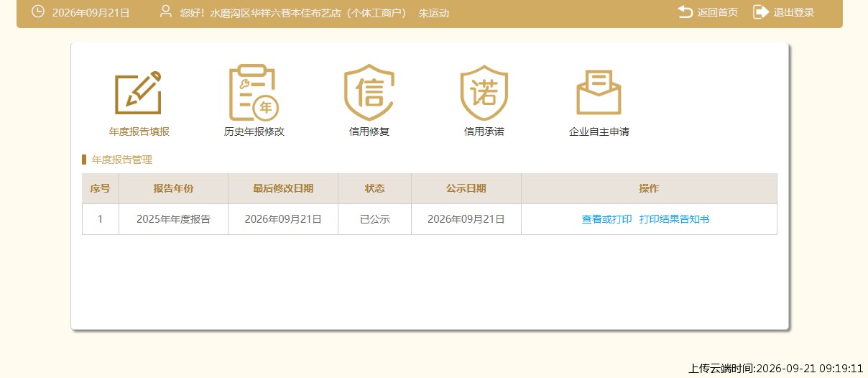Click the 退出登录 exit icon
The image size is (868, 378).
click(761, 11)
